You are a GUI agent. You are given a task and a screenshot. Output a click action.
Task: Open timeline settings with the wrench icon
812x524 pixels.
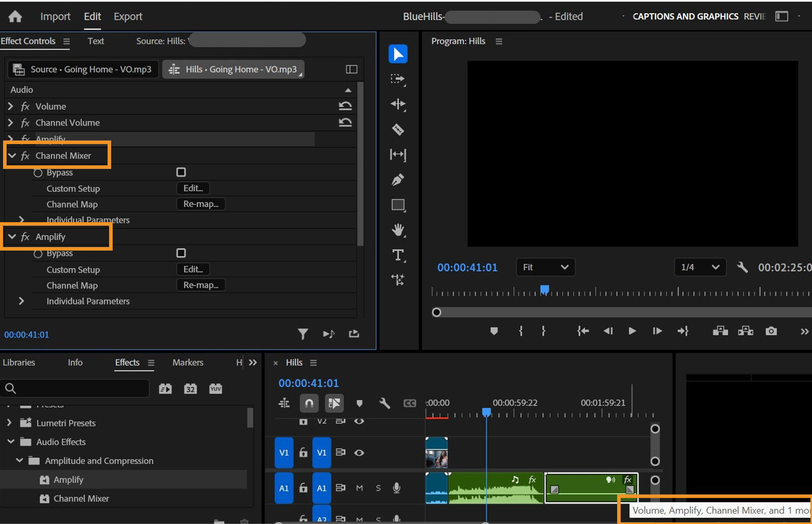coord(384,403)
